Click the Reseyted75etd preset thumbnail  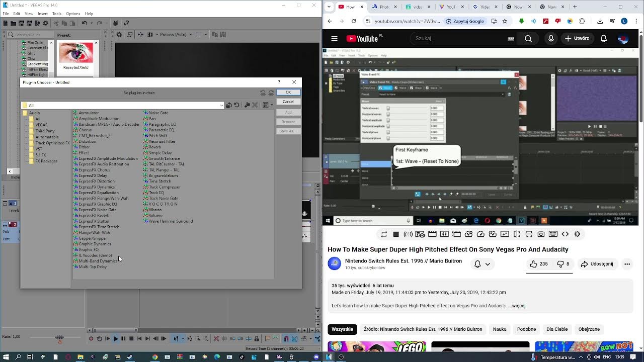(x=76, y=53)
